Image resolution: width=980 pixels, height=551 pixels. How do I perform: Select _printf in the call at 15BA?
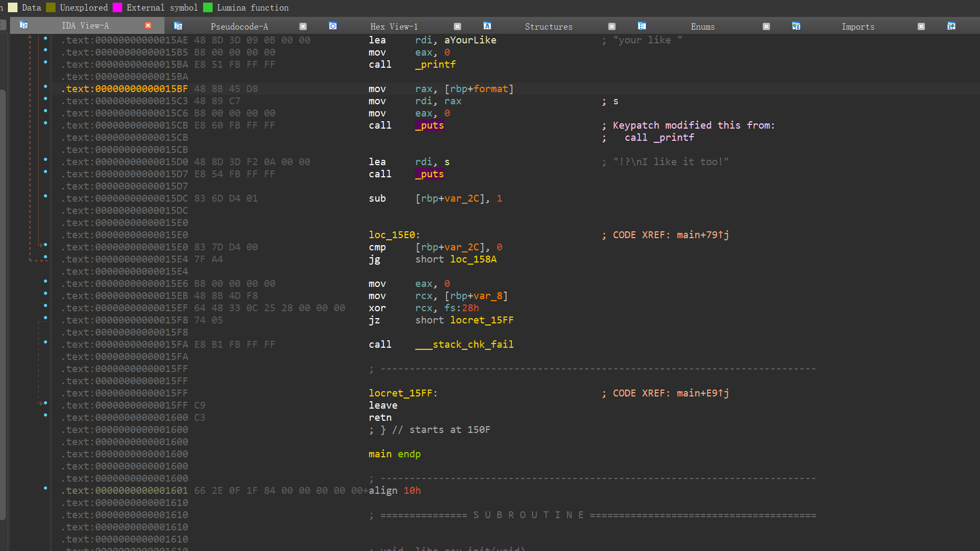[x=435, y=65]
